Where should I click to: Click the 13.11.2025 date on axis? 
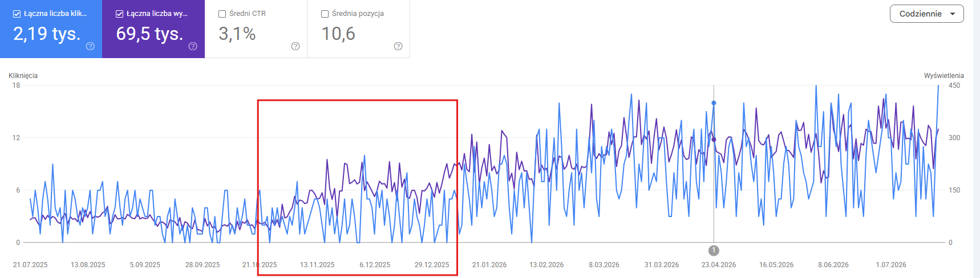pyautogui.click(x=317, y=265)
